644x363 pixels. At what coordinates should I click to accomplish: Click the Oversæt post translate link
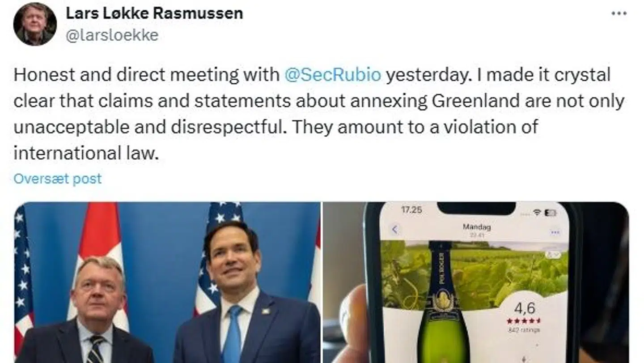(58, 179)
